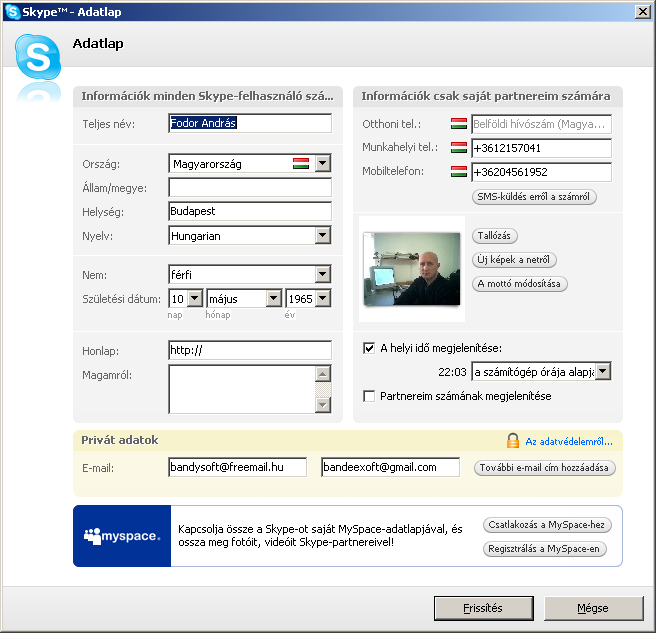This screenshot has height=633, width=656.
Task: Click the large Skype logo beside Adatlap
Action: [38, 57]
